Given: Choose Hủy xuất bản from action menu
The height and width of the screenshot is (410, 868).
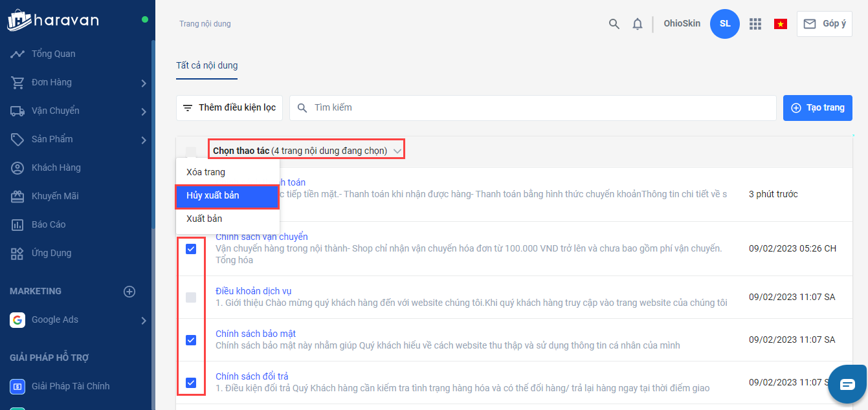Looking at the screenshot, I should pos(228,195).
